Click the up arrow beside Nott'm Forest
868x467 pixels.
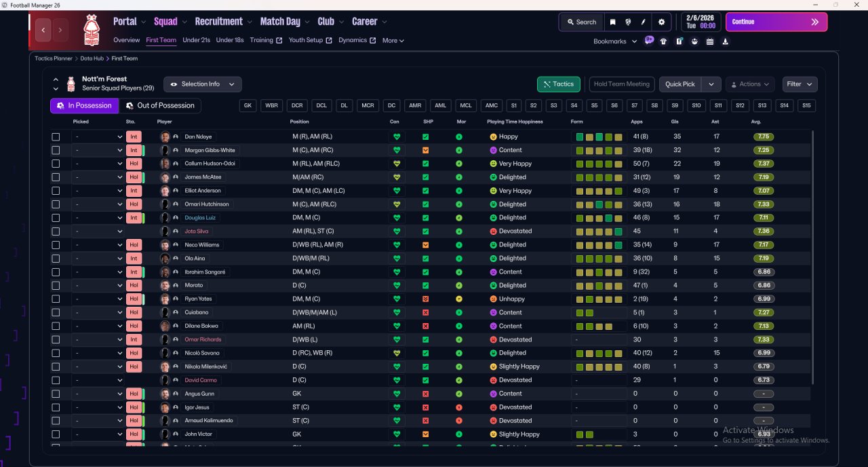pos(56,80)
